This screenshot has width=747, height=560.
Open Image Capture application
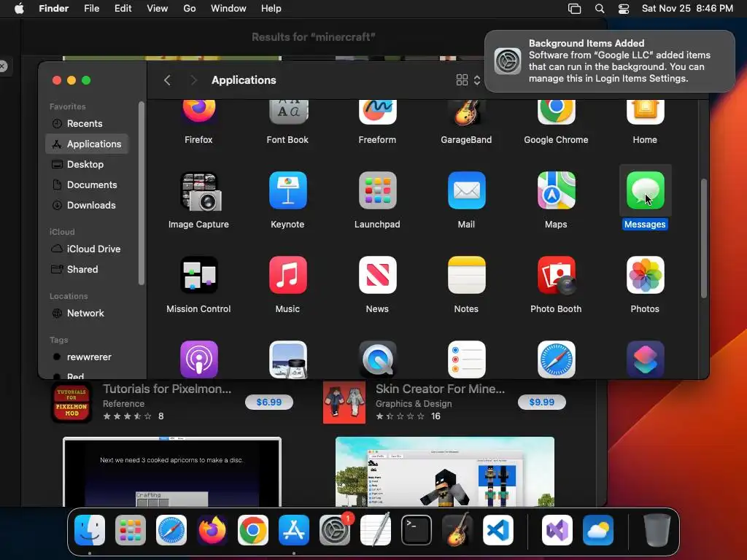[x=200, y=192]
